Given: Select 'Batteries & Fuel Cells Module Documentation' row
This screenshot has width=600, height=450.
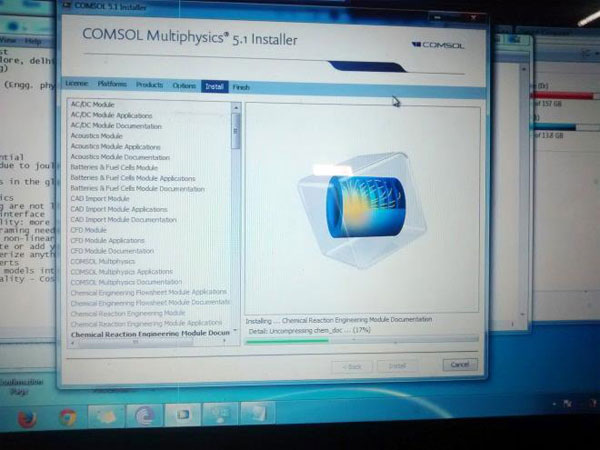Looking at the screenshot, I should 137,189.
